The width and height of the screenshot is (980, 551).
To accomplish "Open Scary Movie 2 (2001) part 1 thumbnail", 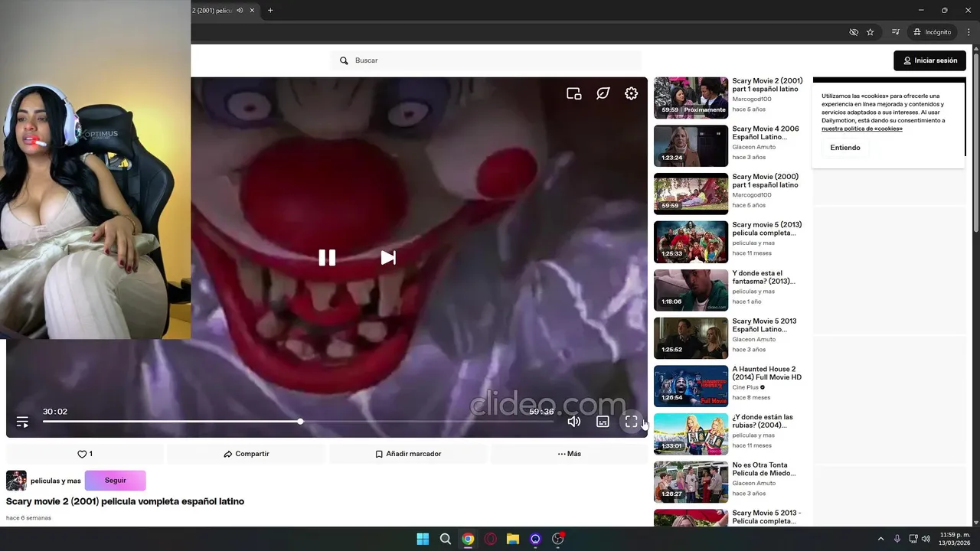I will pos(691,97).
